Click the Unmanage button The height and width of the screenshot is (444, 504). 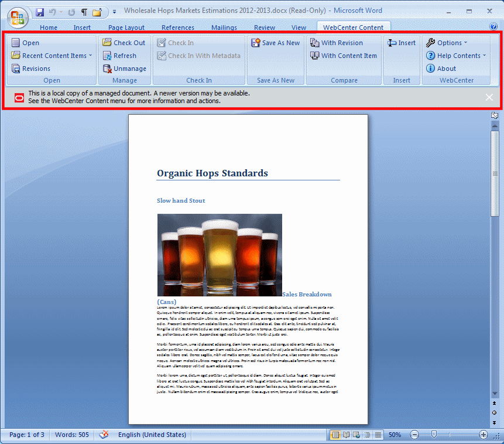tap(125, 69)
